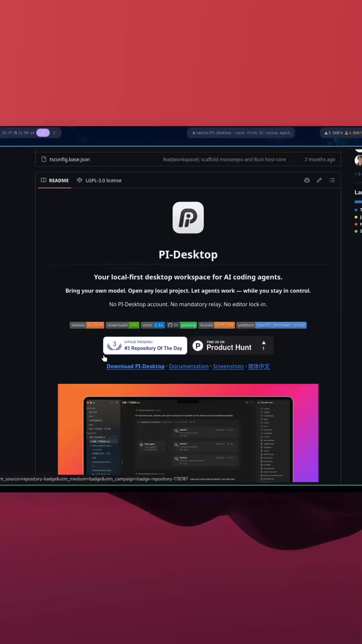Click the yellow language color dot
The width and height of the screenshot is (362, 644).
point(356,217)
